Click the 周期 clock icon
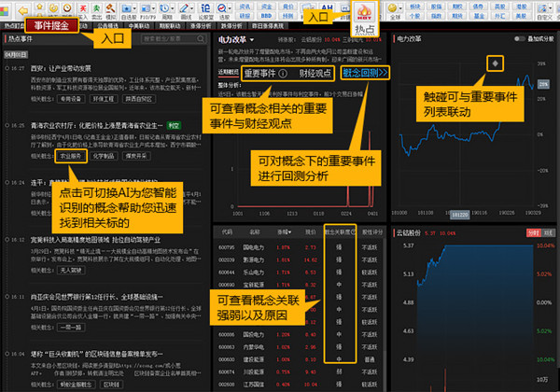This screenshot has height=392, width=560. [164, 8]
